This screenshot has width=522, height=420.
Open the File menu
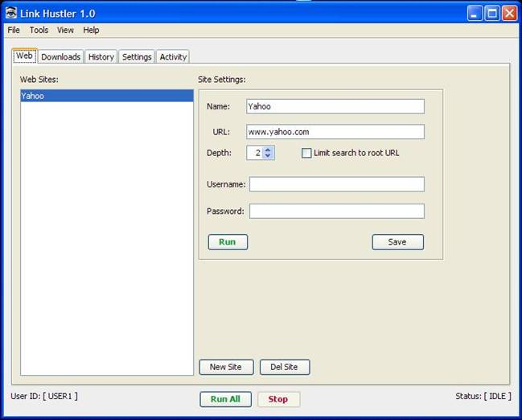14,30
